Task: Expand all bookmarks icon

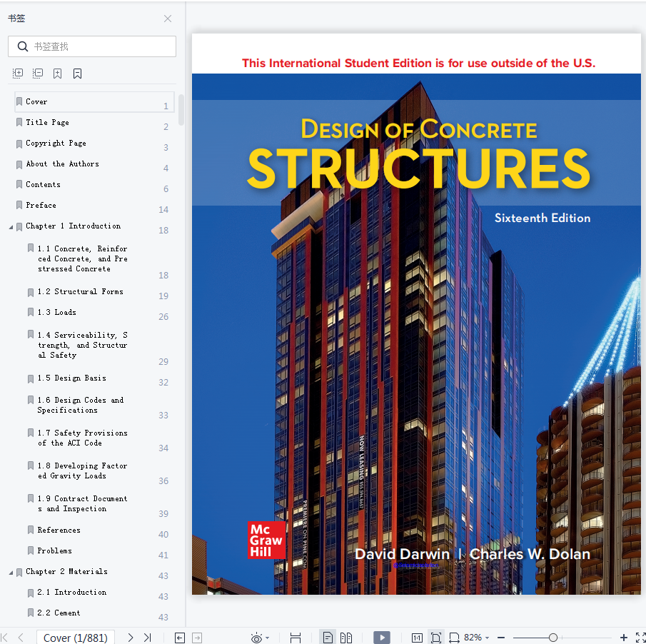Action: click(x=18, y=74)
